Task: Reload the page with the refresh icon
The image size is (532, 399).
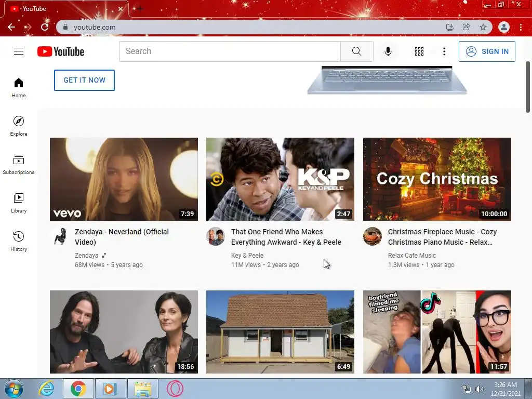Action: 45,27
